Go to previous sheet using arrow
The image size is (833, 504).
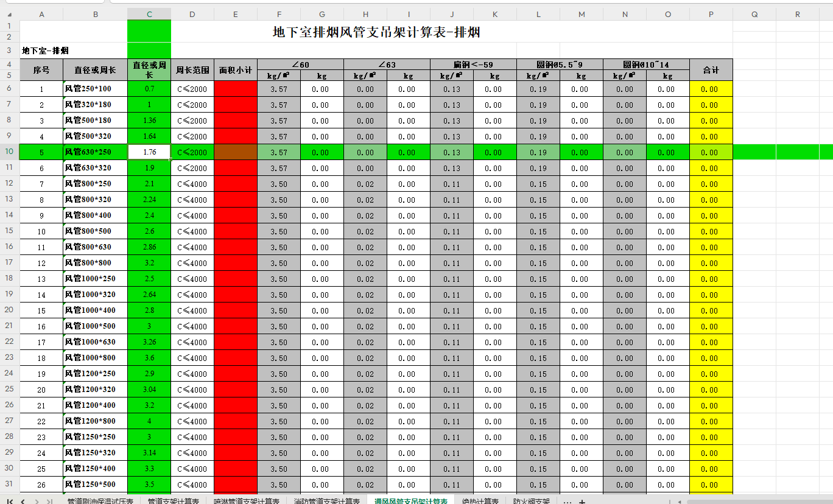[23, 501]
